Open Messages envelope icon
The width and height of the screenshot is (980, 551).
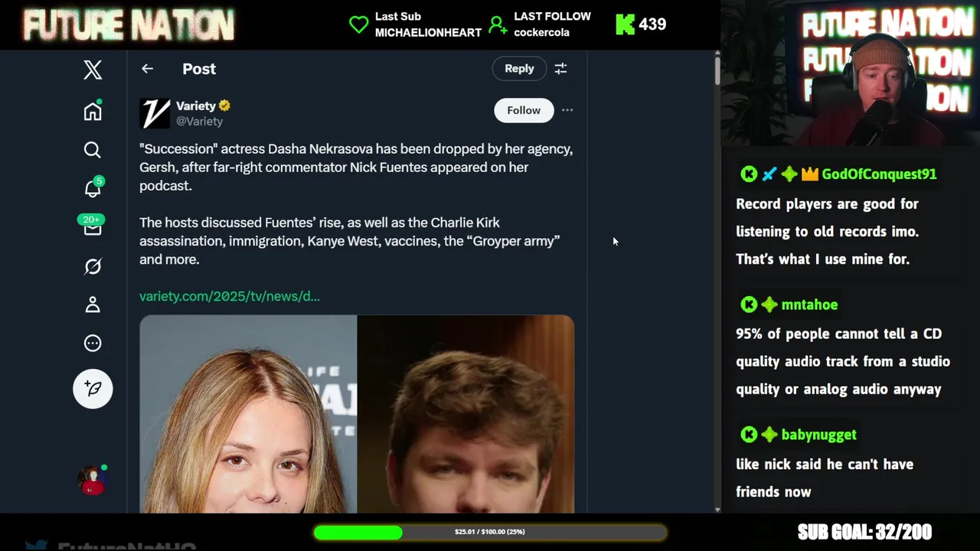tap(93, 227)
